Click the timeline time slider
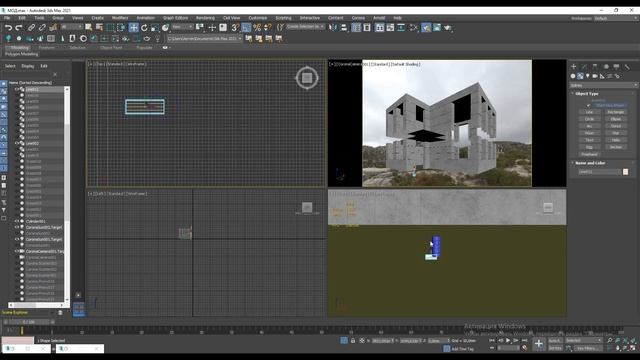This screenshot has height=360, width=640. [x=29, y=322]
